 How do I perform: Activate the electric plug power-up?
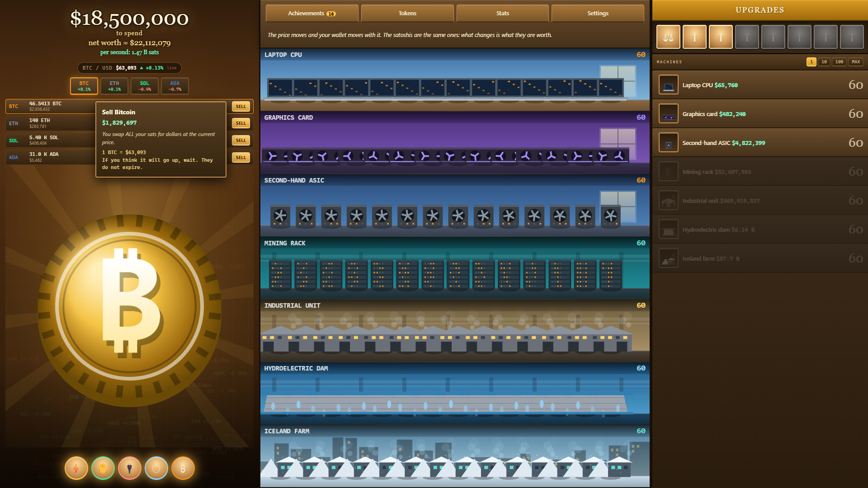pyautogui.click(x=130, y=468)
